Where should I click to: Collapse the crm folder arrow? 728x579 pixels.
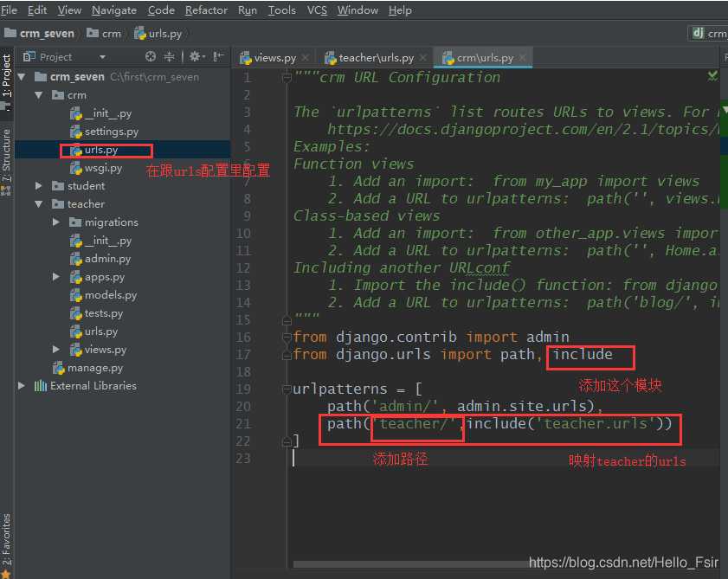[x=39, y=95]
